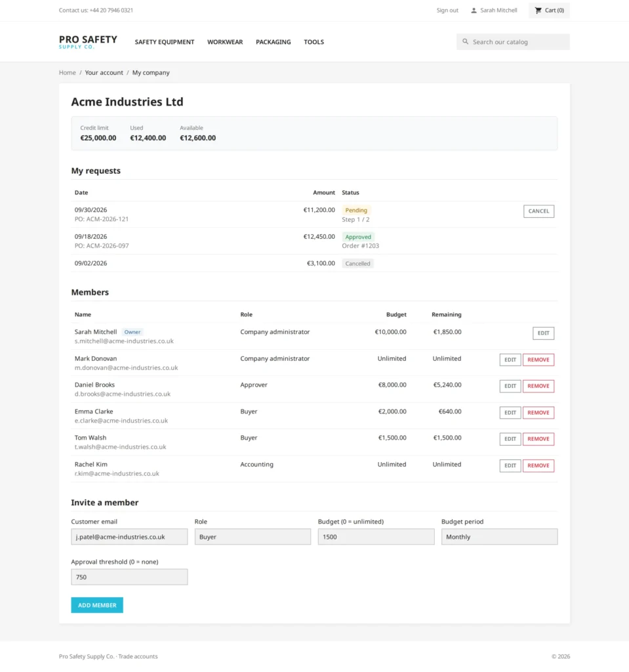Click PO: ACM-2026-097 text

click(102, 245)
